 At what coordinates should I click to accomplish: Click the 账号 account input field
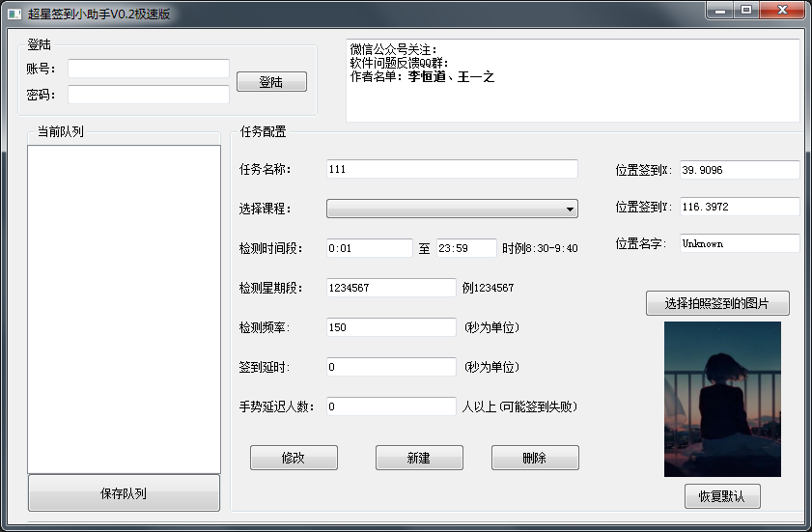(149, 69)
